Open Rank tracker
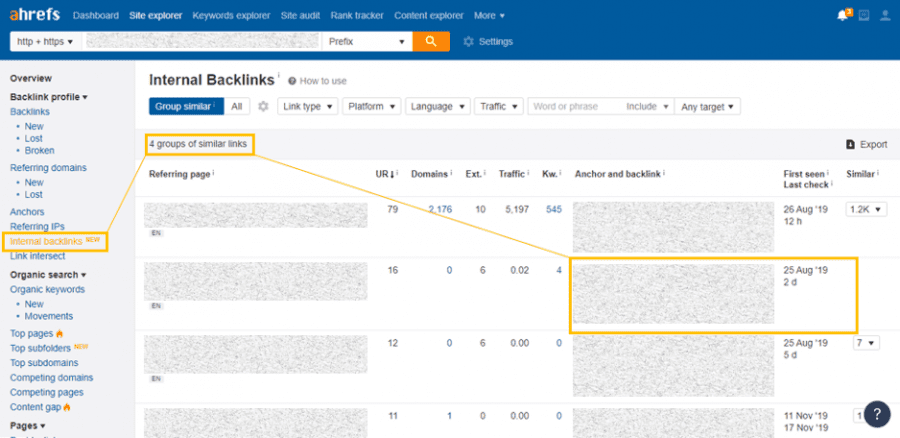Viewport: 900px width, 438px height. click(357, 15)
